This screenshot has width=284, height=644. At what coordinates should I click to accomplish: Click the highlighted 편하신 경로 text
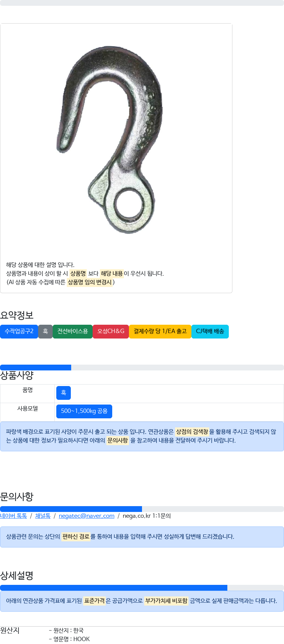click(x=76, y=537)
